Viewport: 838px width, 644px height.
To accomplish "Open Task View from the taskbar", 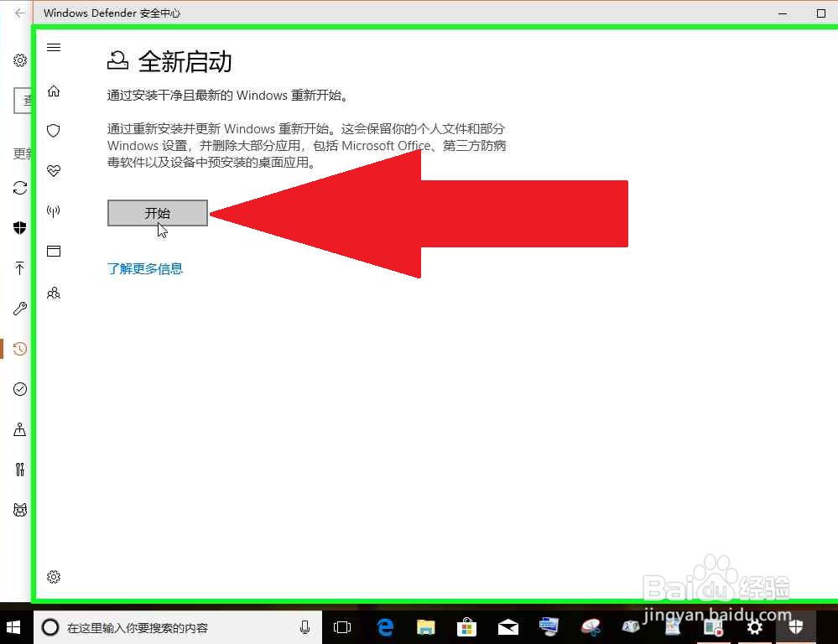I will (342, 627).
